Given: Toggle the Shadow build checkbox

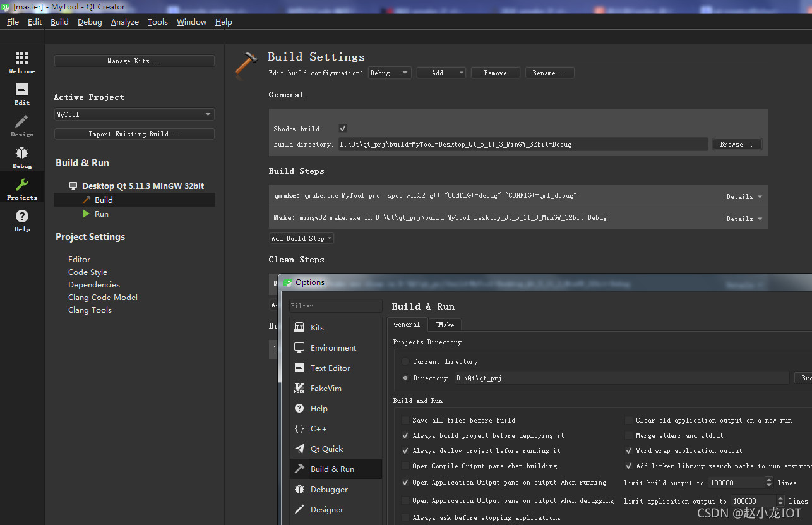Looking at the screenshot, I should point(343,128).
